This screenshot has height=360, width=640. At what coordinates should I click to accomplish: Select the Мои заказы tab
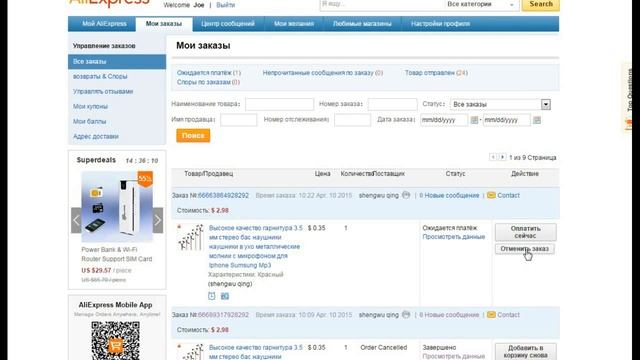(164, 24)
